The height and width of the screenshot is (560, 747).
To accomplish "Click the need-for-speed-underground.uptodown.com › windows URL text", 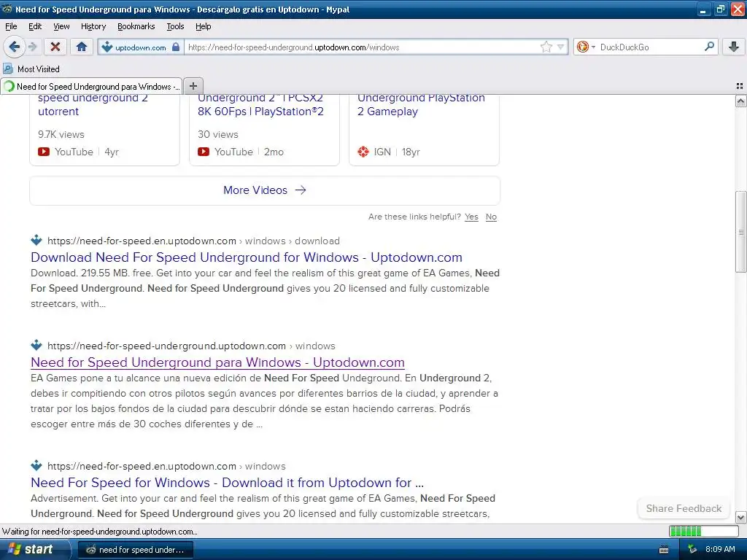I will (191, 346).
